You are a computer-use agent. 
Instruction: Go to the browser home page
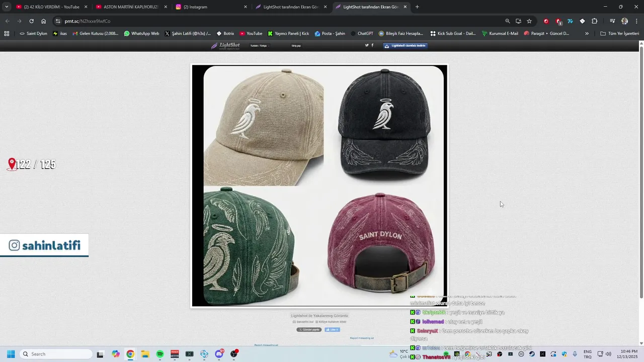(43, 21)
